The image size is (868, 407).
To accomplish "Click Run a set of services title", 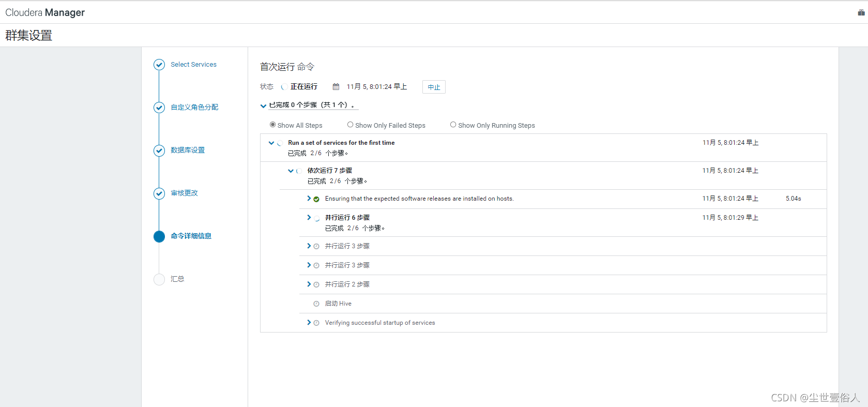I will [341, 143].
